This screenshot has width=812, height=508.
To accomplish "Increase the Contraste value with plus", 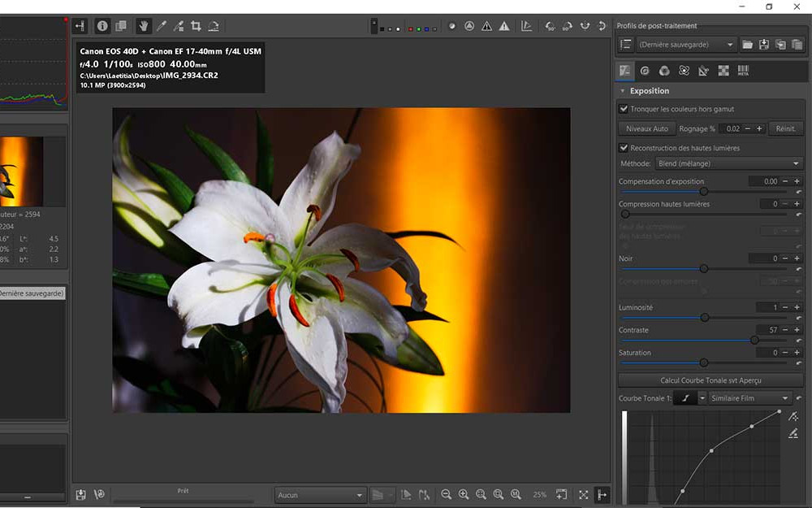I will click(797, 330).
